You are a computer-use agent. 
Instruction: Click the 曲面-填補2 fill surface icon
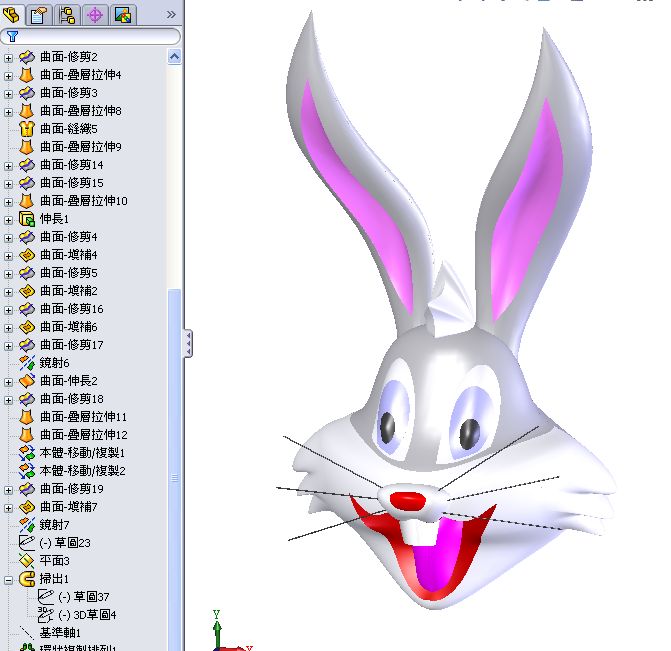click(x=27, y=291)
